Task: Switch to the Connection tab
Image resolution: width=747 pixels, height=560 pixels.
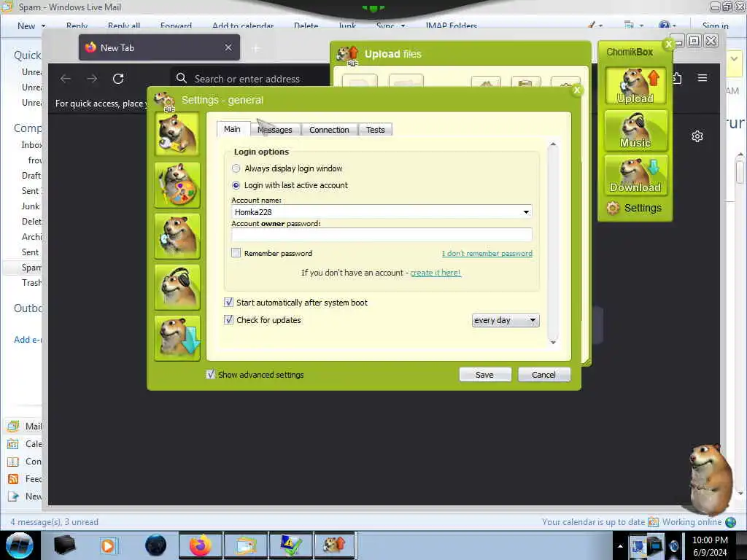Action: click(x=329, y=130)
